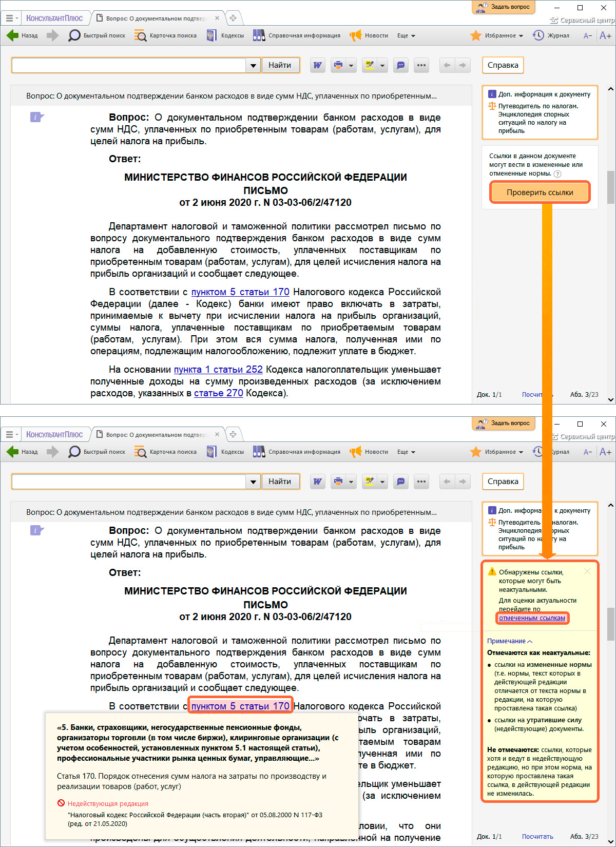Image resolution: width=616 pixels, height=847 pixels.
Task: Dismiss the yellow warning panel with its X
Action: tap(587, 571)
